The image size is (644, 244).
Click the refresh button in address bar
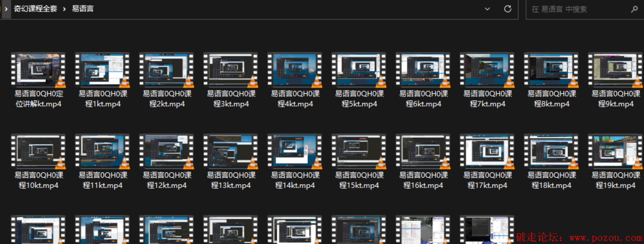pos(507,9)
